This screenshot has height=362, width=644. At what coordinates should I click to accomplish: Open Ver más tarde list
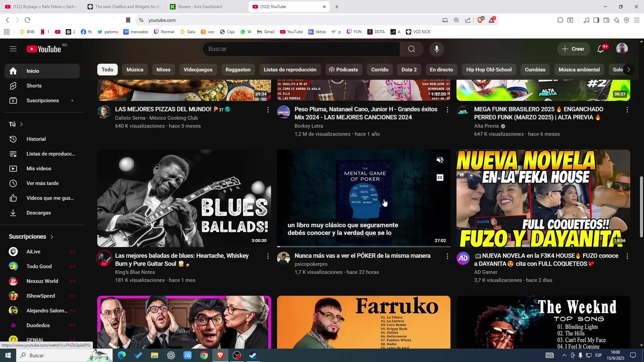[x=42, y=184]
